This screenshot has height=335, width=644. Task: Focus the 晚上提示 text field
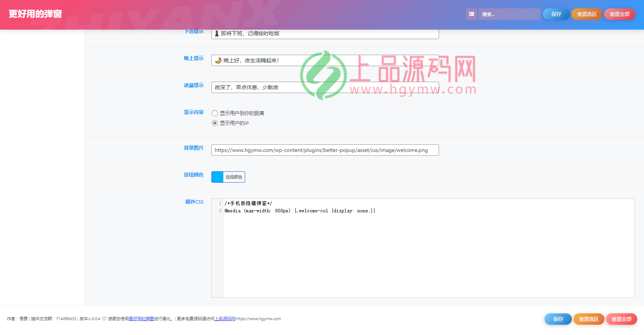(x=325, y=60)
